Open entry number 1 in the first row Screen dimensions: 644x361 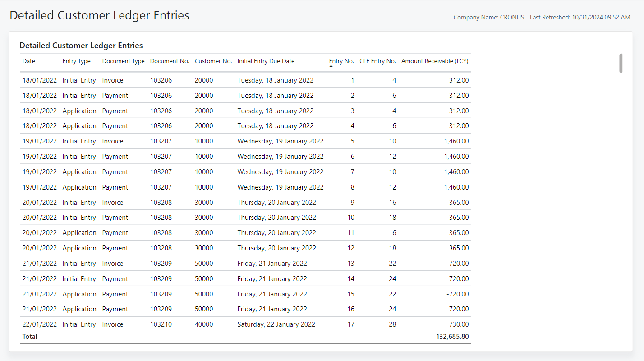pos(352,80)
